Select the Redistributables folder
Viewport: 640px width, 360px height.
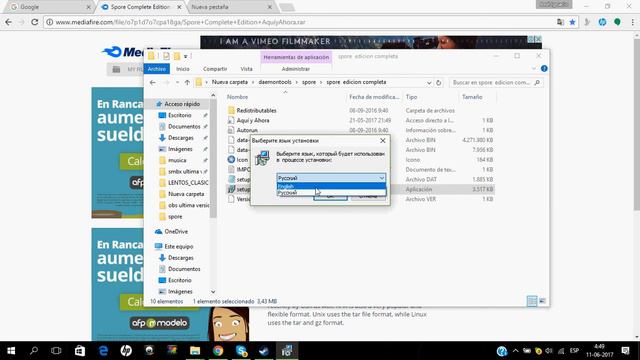[256, 111]
